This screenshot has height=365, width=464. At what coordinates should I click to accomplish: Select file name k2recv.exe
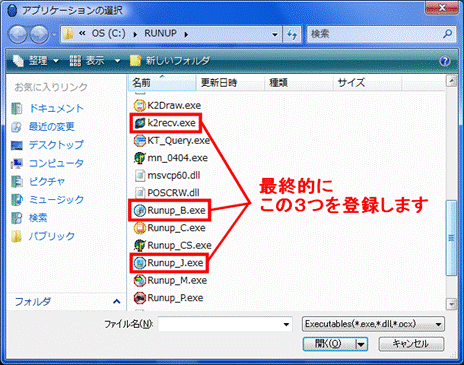tap(171, 123)
